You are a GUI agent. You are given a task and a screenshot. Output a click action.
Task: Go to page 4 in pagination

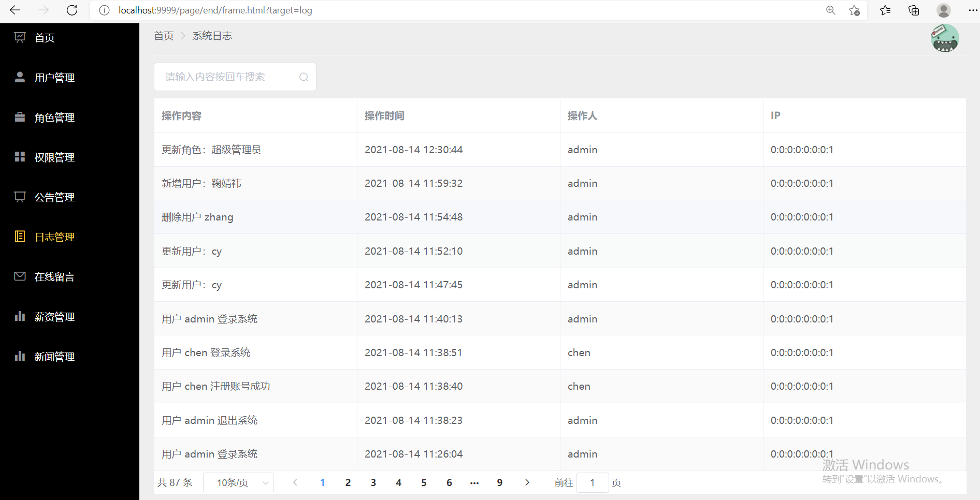coord(398,482)
